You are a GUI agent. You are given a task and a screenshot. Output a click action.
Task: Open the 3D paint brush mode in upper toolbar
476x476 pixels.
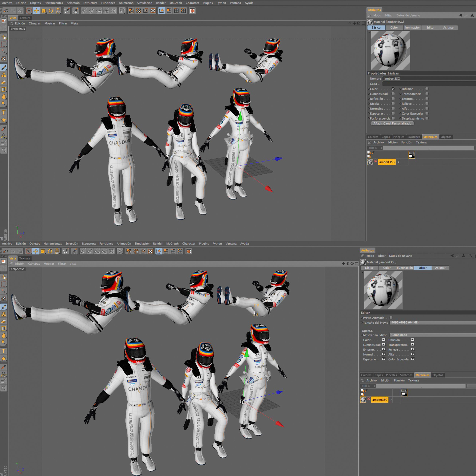pyautogui.click(x=75, y=11)
